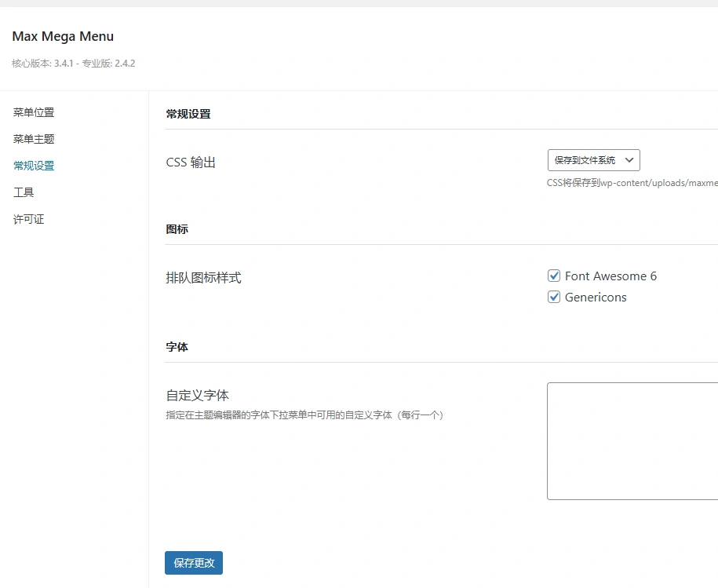Select the 常规设置 sidebar item
The image size is (718, 588).
tap(33, 166)
